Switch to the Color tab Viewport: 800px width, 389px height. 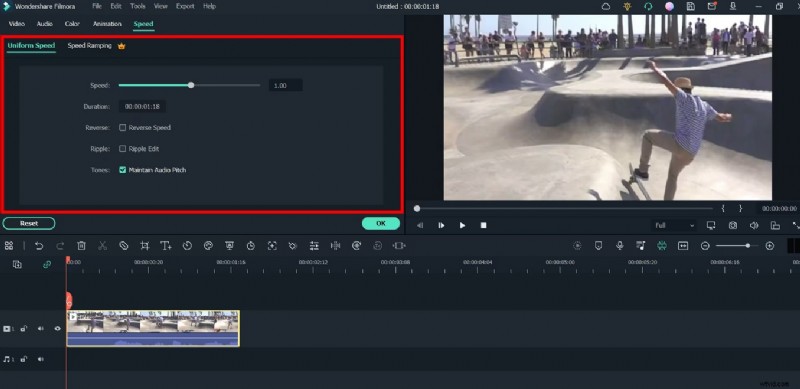(x=72, y=24)
